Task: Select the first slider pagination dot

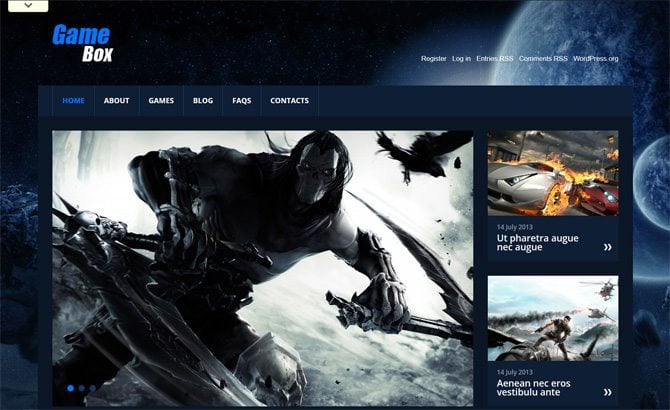Action: (70, 388)
